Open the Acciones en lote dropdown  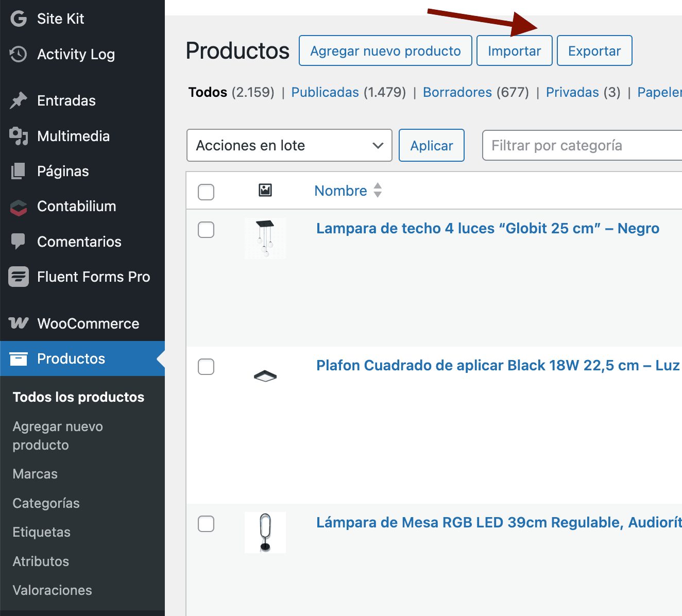tap(289, 145)
